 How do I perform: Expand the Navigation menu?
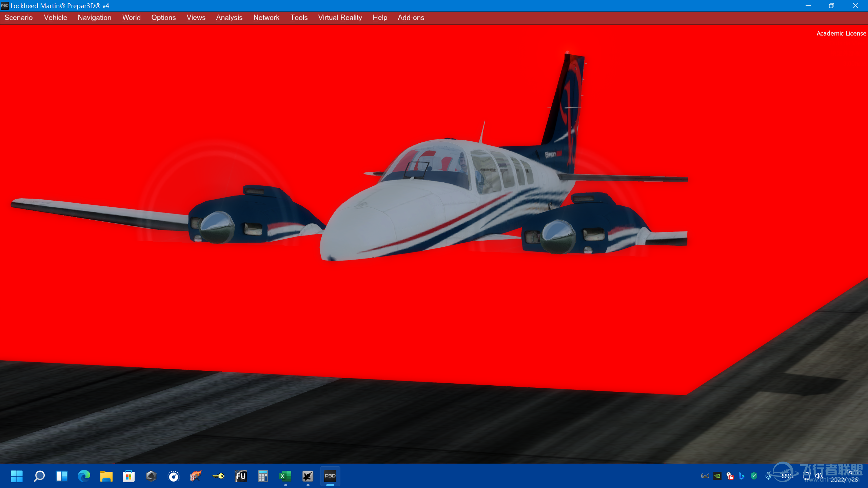pyautogui.click(x=95, y=18)
